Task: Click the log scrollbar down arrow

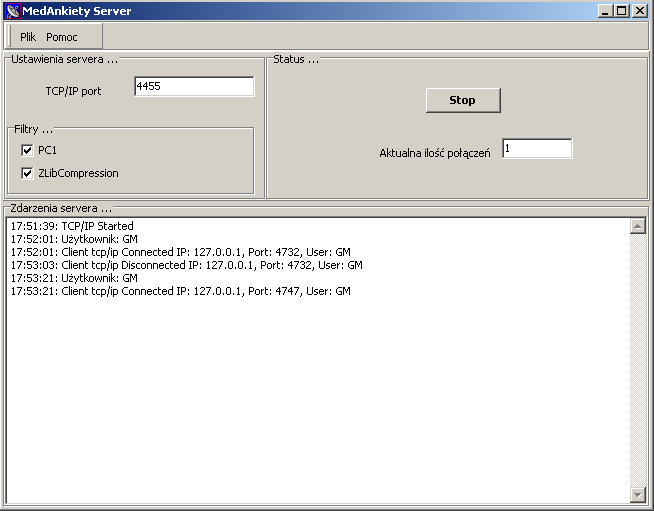Action: pos(638,495)
